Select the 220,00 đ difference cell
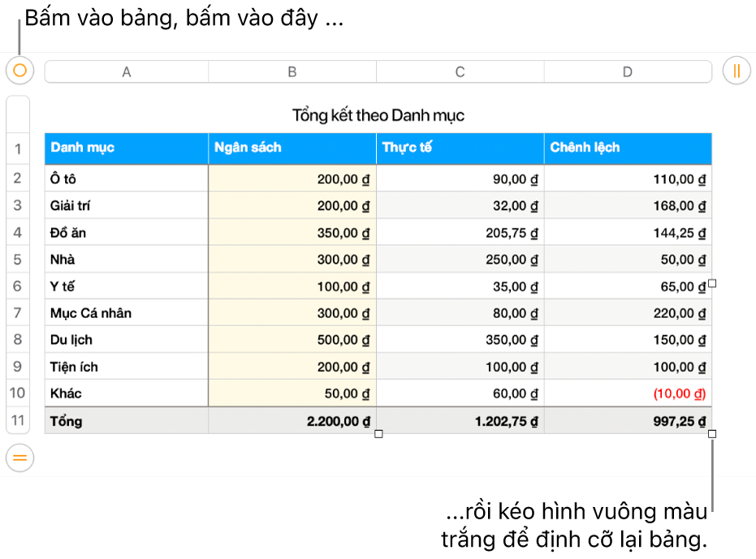The image size is (756, 559). (628, 312)
